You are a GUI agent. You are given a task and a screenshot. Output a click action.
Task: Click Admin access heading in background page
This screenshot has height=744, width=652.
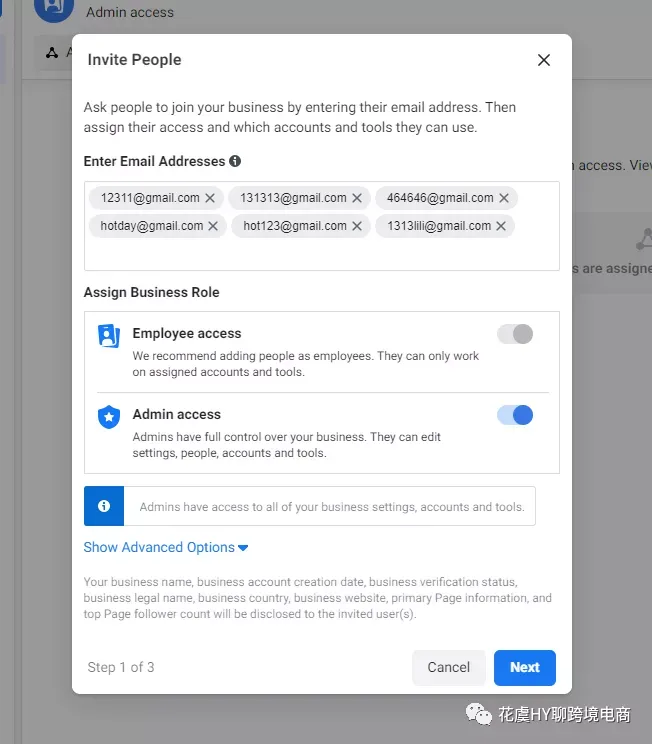pos(130,12)
